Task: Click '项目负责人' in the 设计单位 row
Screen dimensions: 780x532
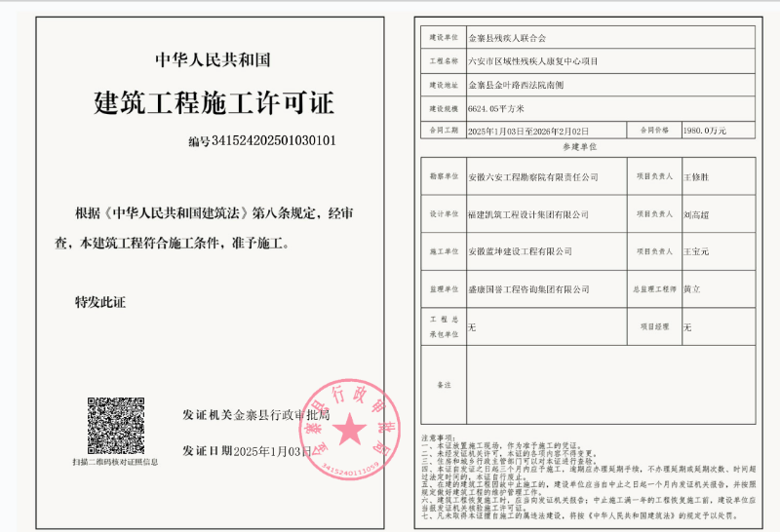Action: [x=654, y=214]
